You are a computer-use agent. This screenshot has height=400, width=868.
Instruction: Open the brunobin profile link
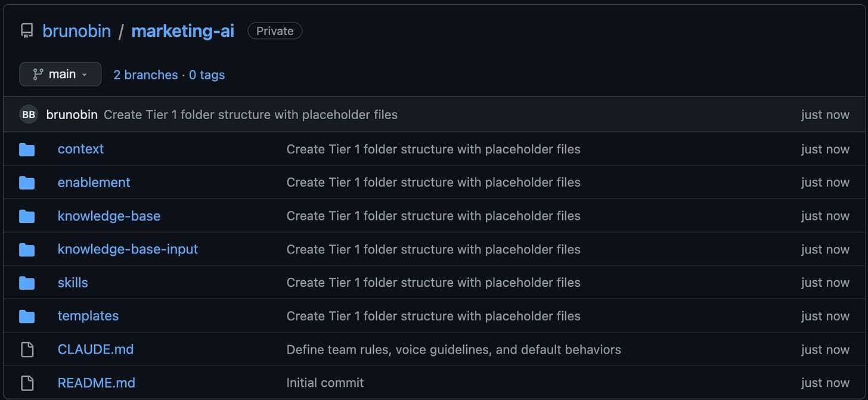(x=77, y=30)
